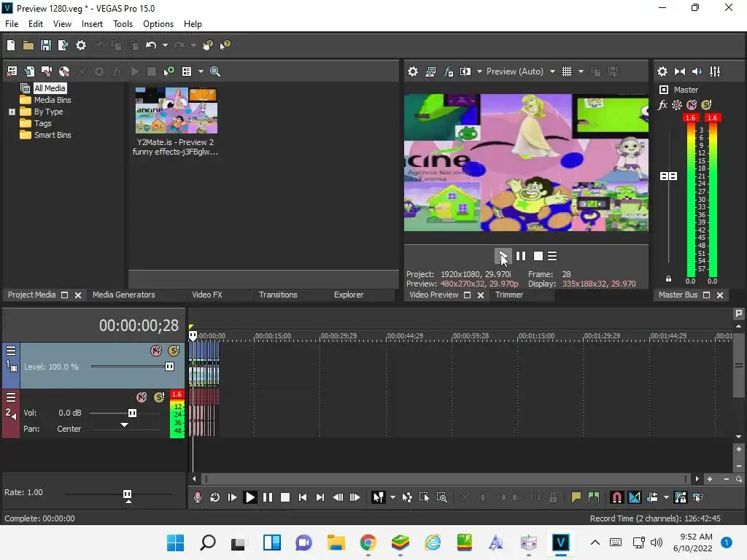Image resolution: width=747 pixels, height=560 pixels.
Task: Click the Downmix Output icon
Action: coord(680,71)
